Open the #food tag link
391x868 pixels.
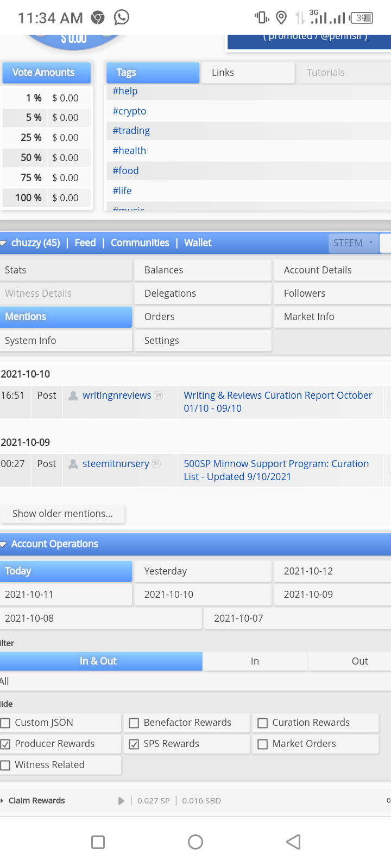click(125, 171)
